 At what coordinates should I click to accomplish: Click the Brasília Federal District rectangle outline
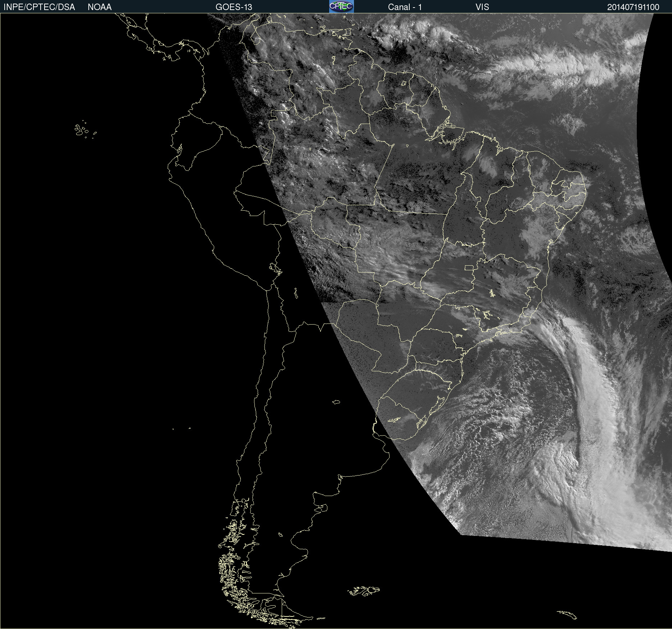coord(469,267)
